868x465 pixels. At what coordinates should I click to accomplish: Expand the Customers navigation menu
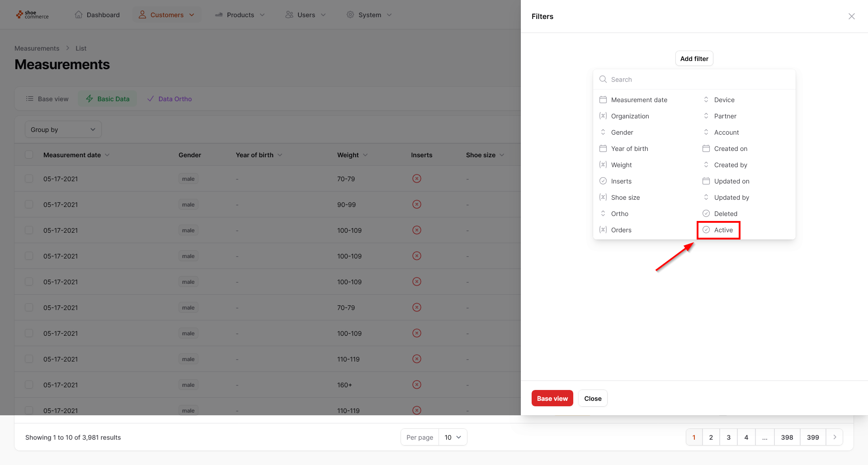click(167, 14)
